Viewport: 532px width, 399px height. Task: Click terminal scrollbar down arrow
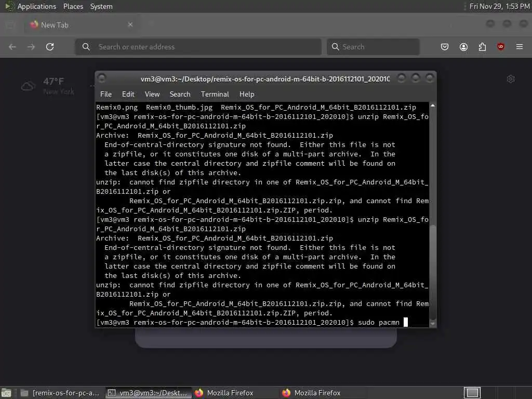(x=433, y=324)
